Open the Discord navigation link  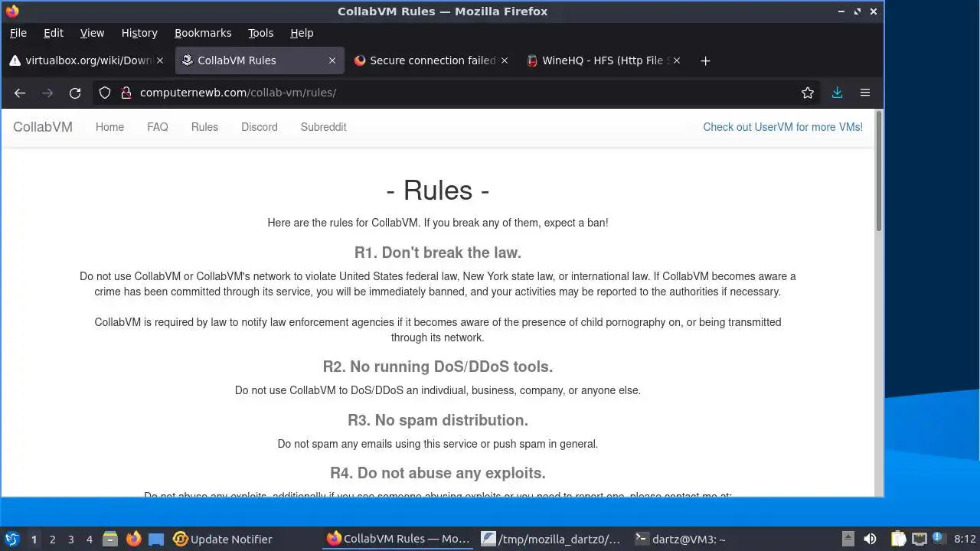260,127
